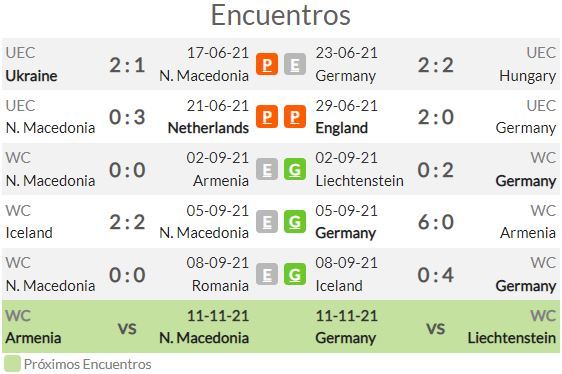
Task: Open upcoming Germany vs Liechtenstein match
Action: click(435, 327)
